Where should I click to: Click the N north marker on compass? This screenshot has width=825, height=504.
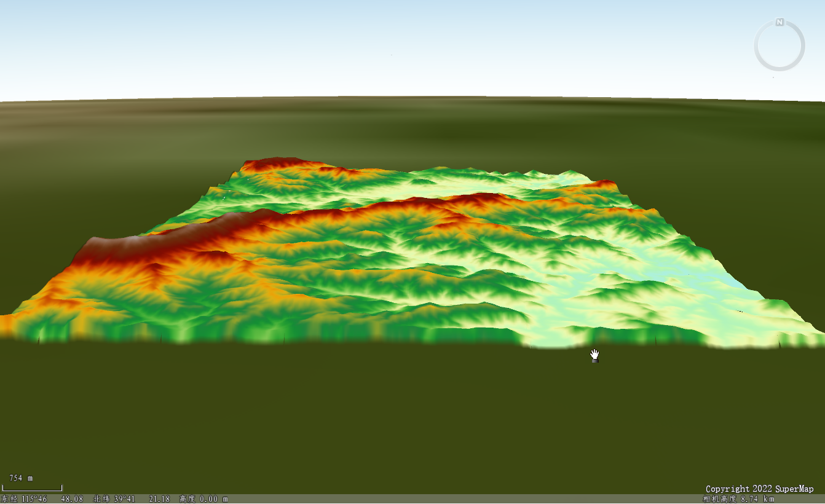click(780, 22)
